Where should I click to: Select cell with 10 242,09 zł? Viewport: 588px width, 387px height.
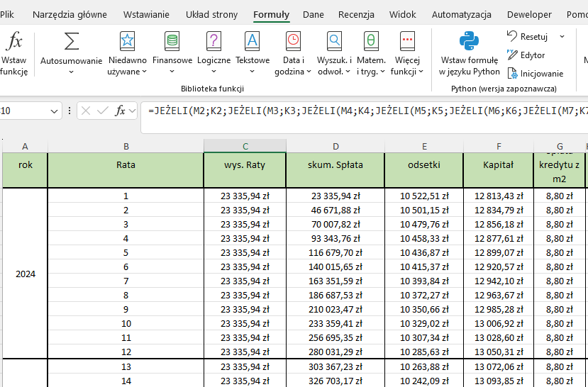(424, 381)
